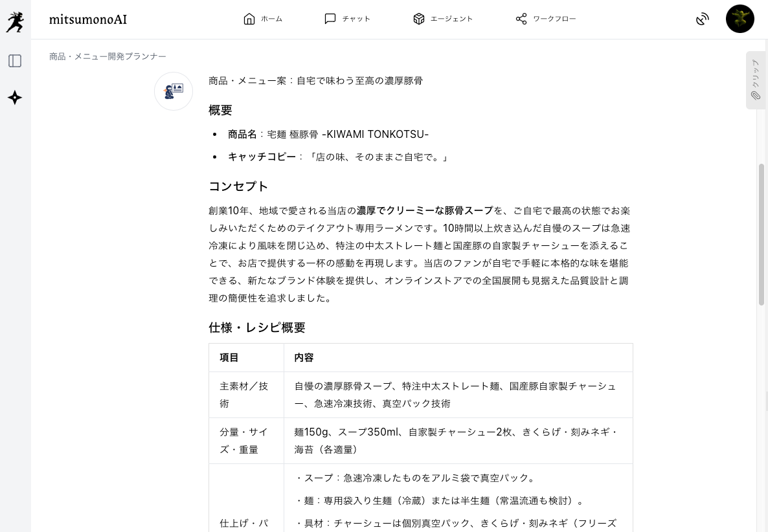Image resolution: width=768 pixels, height=532 pixels.
Task: Open the ホーム navigation label
Action: click(x=272, y=19)
